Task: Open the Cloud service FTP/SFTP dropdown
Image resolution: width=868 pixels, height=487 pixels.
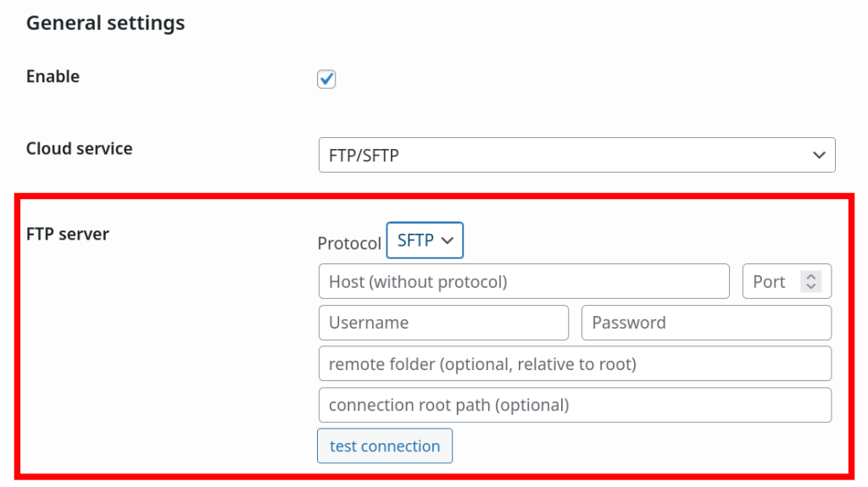Action: point(576,155)
